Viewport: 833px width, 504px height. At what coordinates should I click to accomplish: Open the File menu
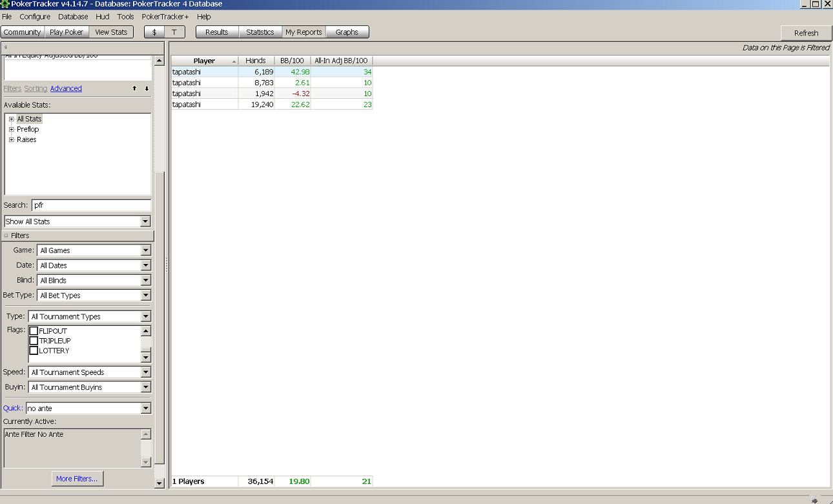coord(7,17)
